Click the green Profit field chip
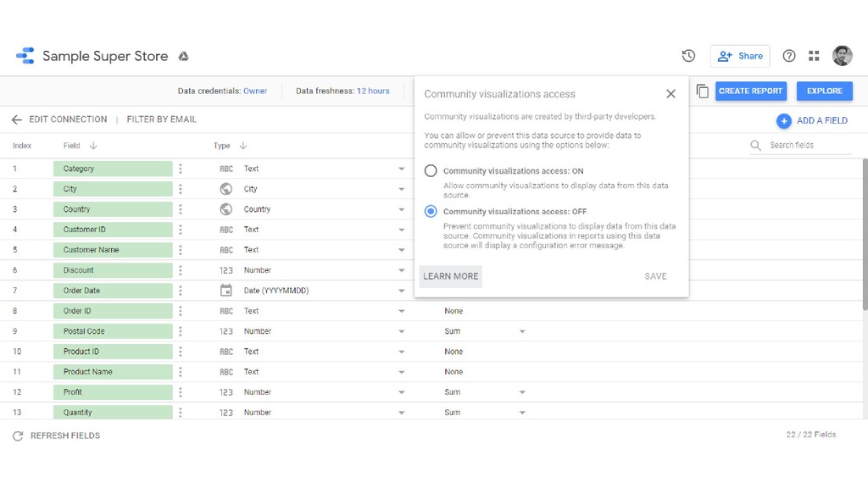The height and width of the screenshot is (488, 868). (113, 392)
